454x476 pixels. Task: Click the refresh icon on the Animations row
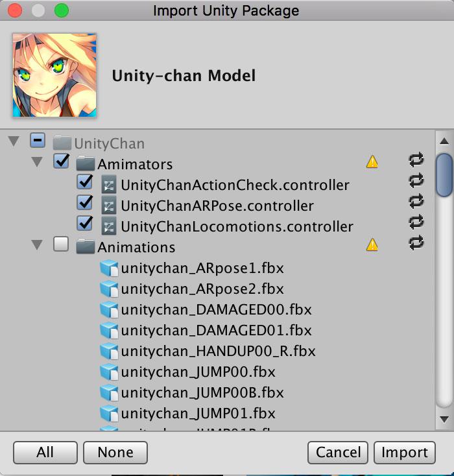click(x=416, y=243)
